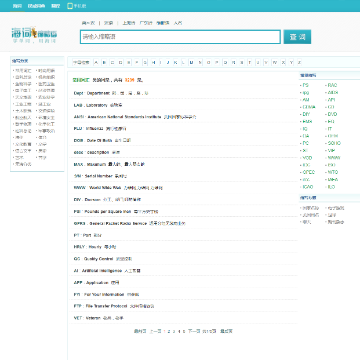Open the MAX : Maximum entry
This screenshot has width=360, height=360.
click(109, 164)
